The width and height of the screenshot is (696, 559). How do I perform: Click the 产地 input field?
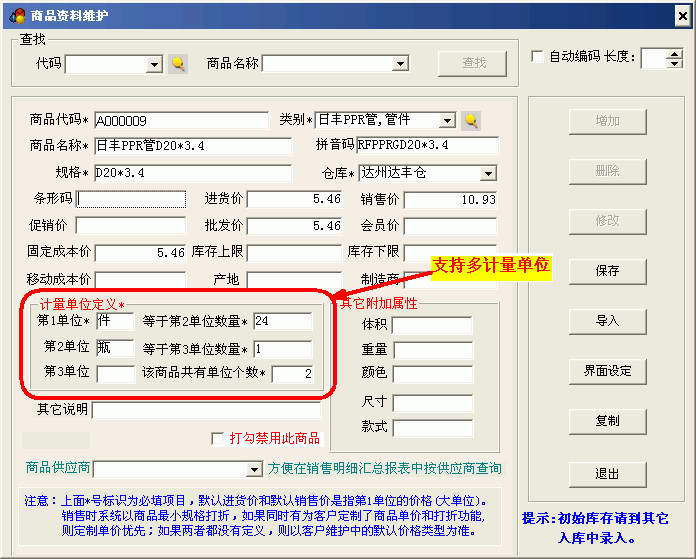[x=294, y=280]
